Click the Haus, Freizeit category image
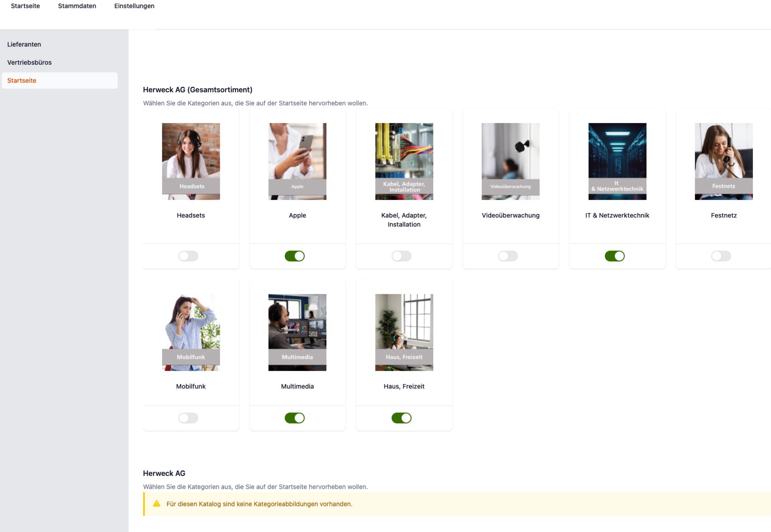This screenshot has height=532, width=771. click(404, 332)
